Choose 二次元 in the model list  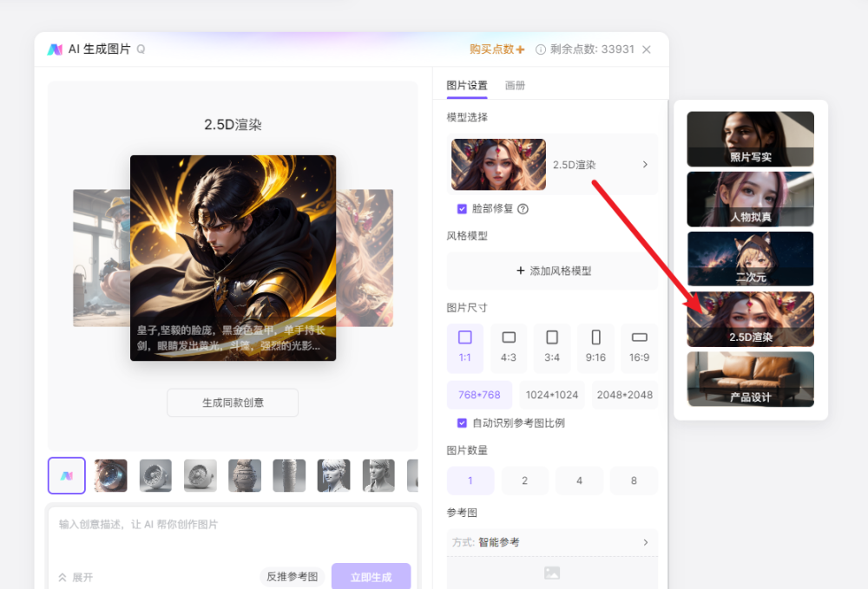click(x=750, y=259)
